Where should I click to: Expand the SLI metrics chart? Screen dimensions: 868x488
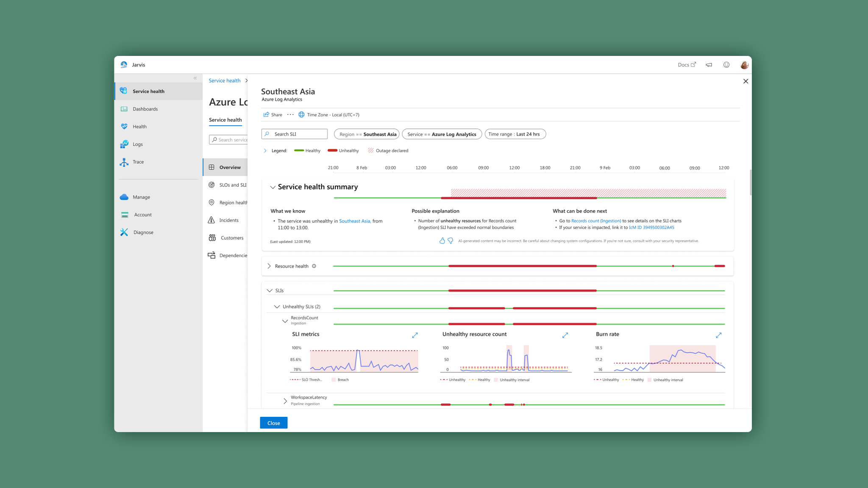pos(415,335)
